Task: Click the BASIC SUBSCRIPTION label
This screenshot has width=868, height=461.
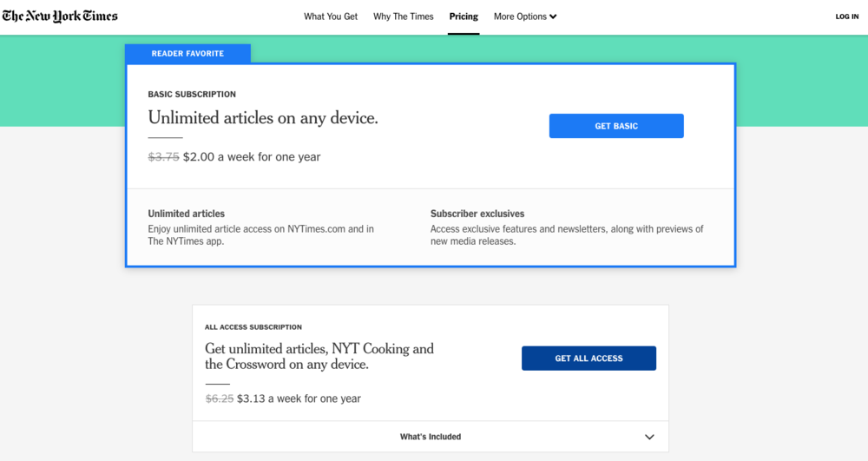Action: point(192,94)
